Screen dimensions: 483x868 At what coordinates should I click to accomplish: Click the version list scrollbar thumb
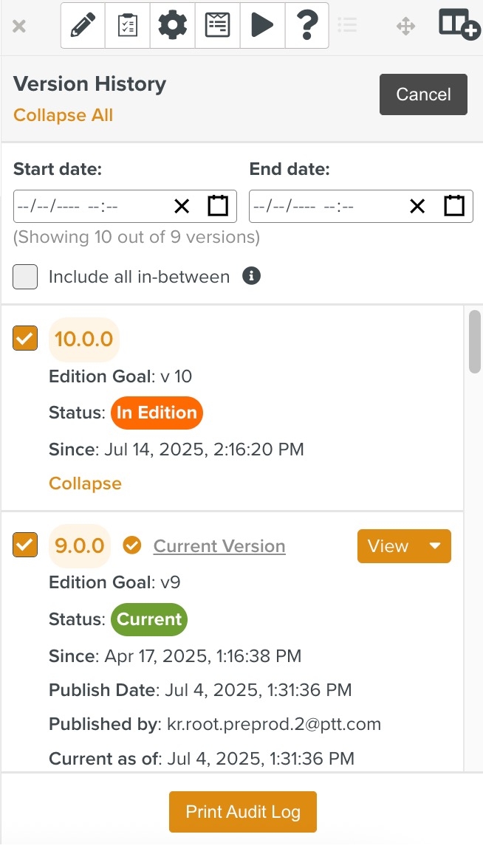click(475, 342)
